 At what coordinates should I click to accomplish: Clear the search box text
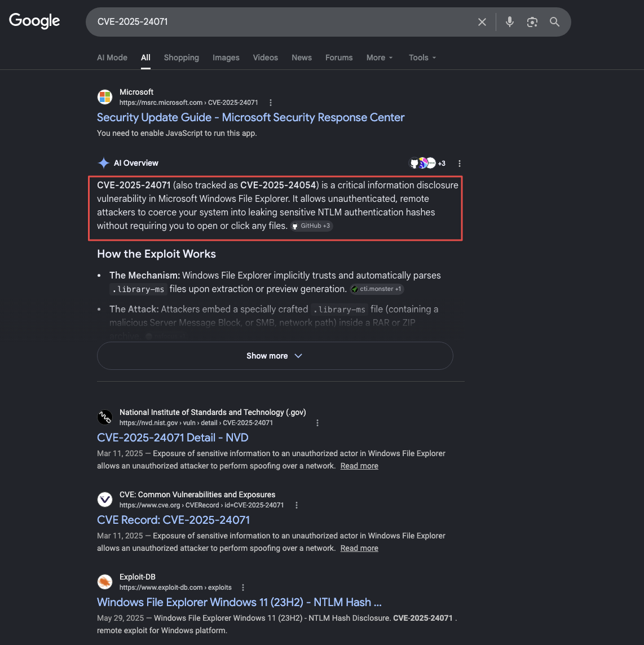point(482,22)
